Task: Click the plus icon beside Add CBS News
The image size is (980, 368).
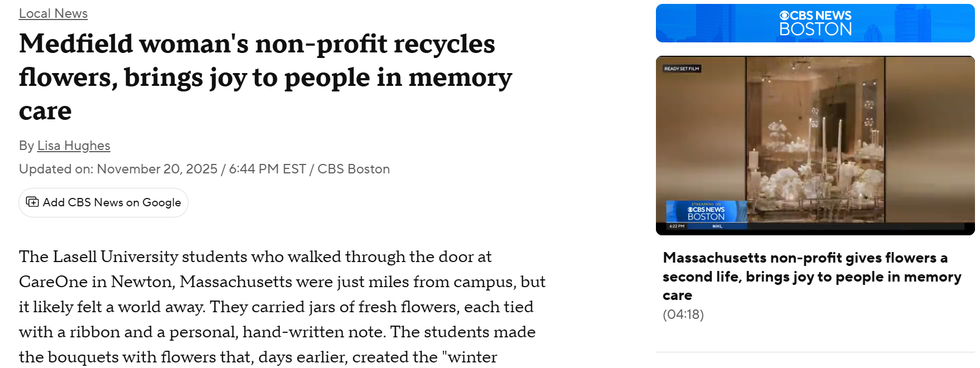Action: point(32,202)
